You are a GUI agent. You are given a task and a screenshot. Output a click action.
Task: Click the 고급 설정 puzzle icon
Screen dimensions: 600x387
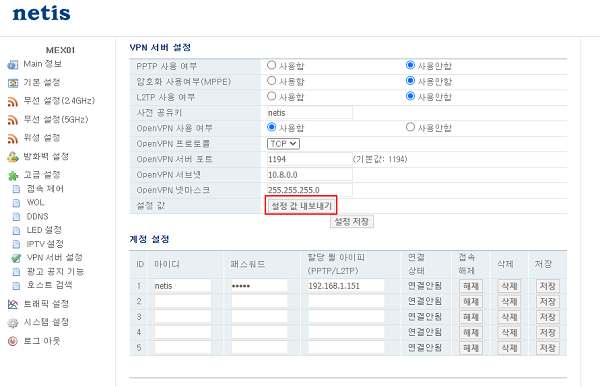click(x=13, y=176)
